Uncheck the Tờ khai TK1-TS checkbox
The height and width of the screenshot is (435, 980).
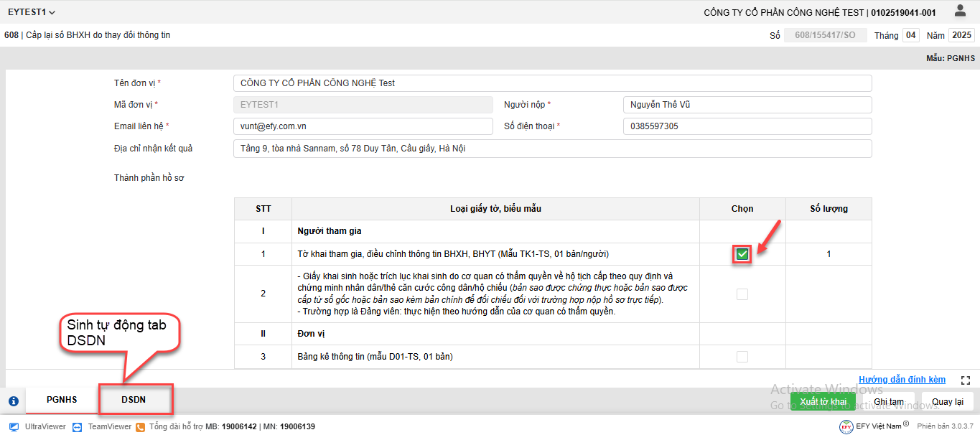click(742, 254)
